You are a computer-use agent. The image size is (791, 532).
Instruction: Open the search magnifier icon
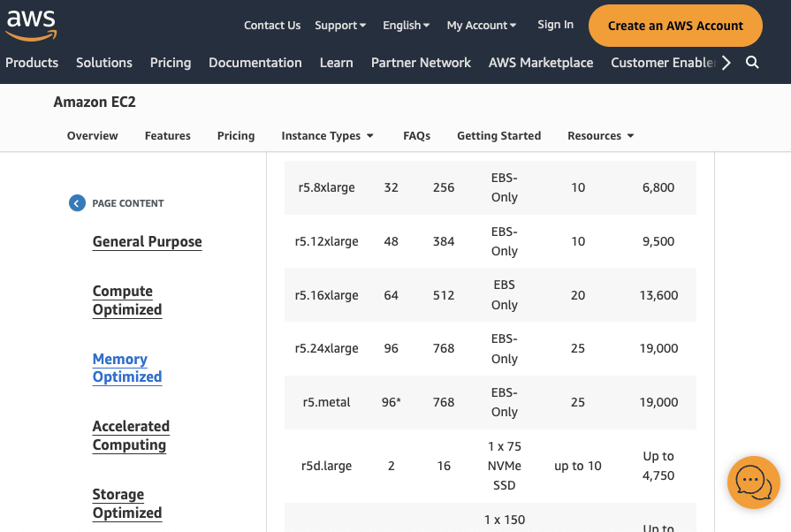point(752,63)
